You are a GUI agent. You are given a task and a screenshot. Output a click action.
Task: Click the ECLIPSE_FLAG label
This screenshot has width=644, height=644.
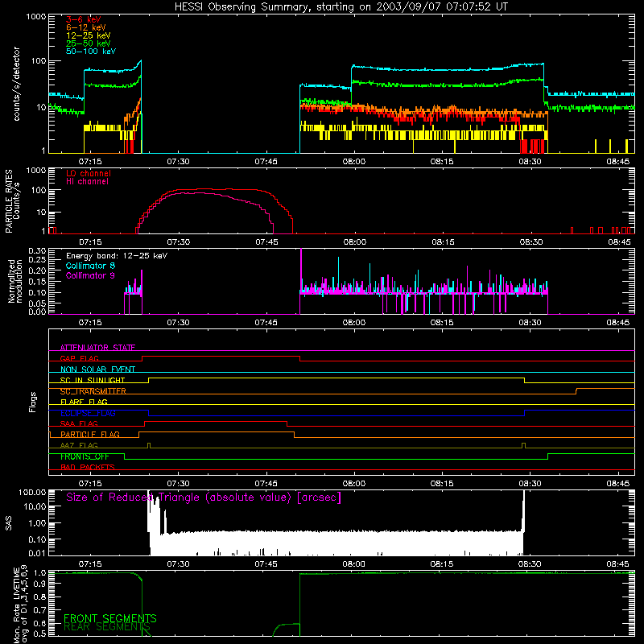point(88,413)
